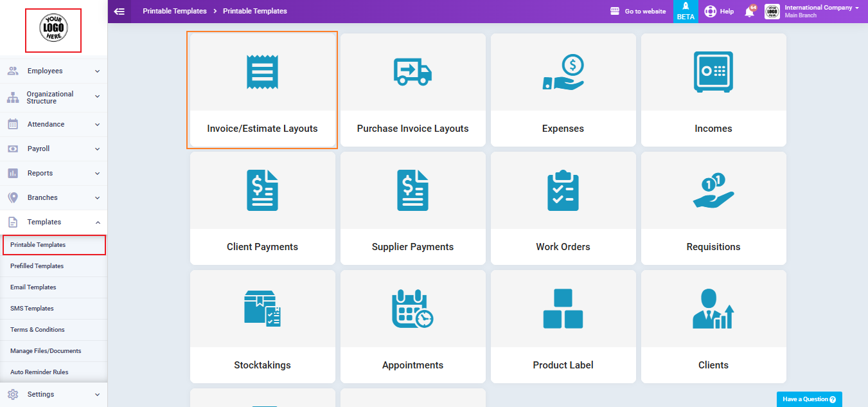Click the Main Branch text under company name
The width and height of the screenshot is (868, 407).
[801, 15]
